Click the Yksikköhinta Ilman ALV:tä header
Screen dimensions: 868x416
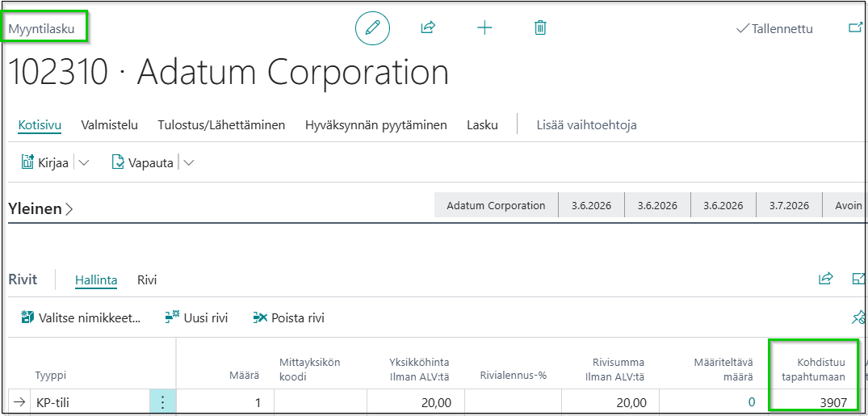(x=418, y=369)
